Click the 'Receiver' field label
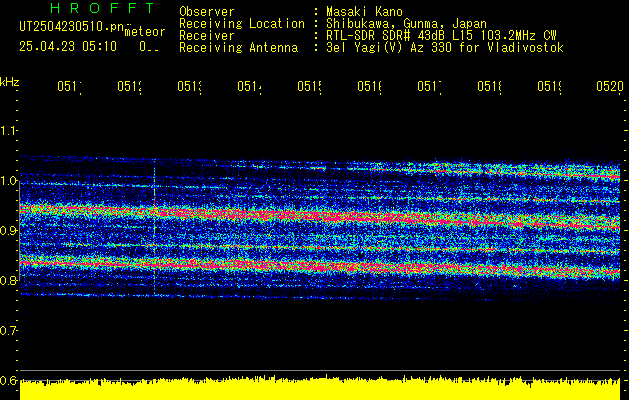This screenshot has width=629, height=400. [207, 36]
